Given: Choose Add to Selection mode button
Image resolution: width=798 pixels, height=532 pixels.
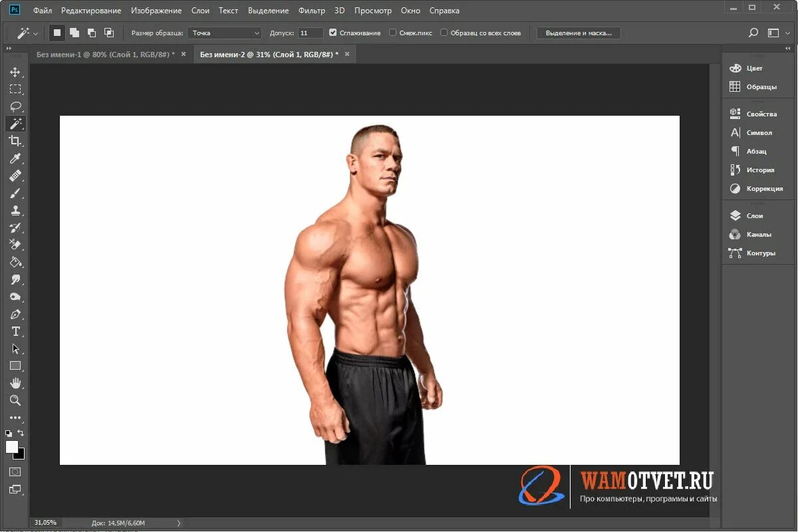Looking at the screenshot, I should pos(74,33).
